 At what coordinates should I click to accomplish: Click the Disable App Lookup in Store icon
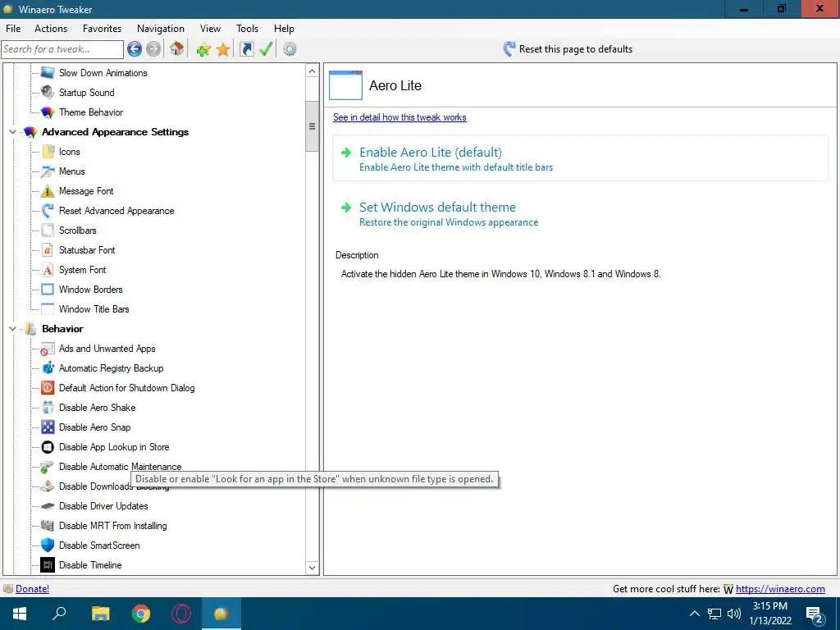coord(48,447)
